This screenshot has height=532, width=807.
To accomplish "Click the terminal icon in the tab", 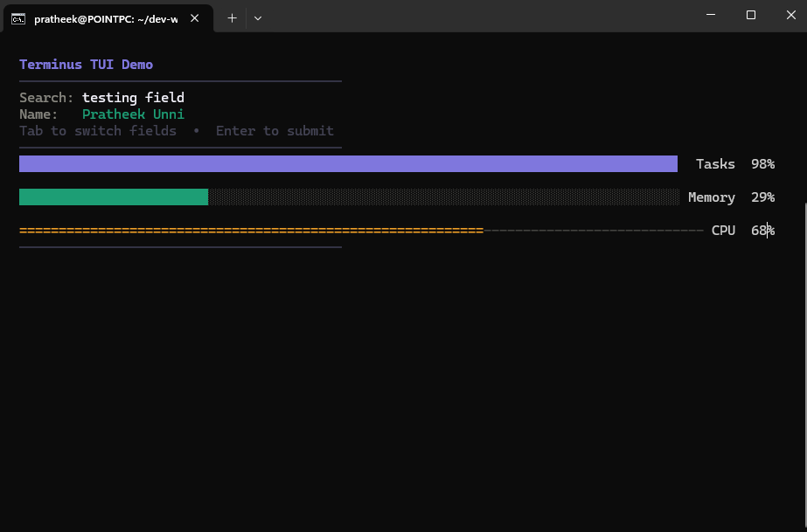I will click(18, 19).
